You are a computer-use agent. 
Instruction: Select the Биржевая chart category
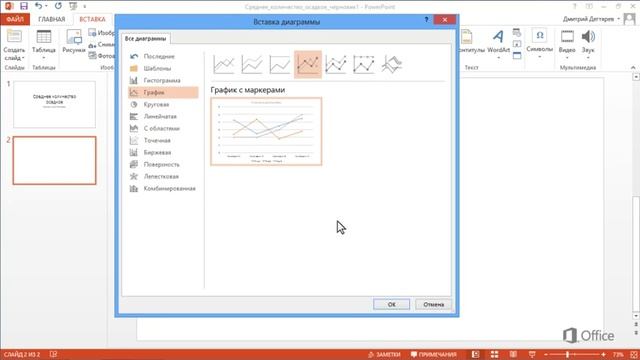coord(163,152)
